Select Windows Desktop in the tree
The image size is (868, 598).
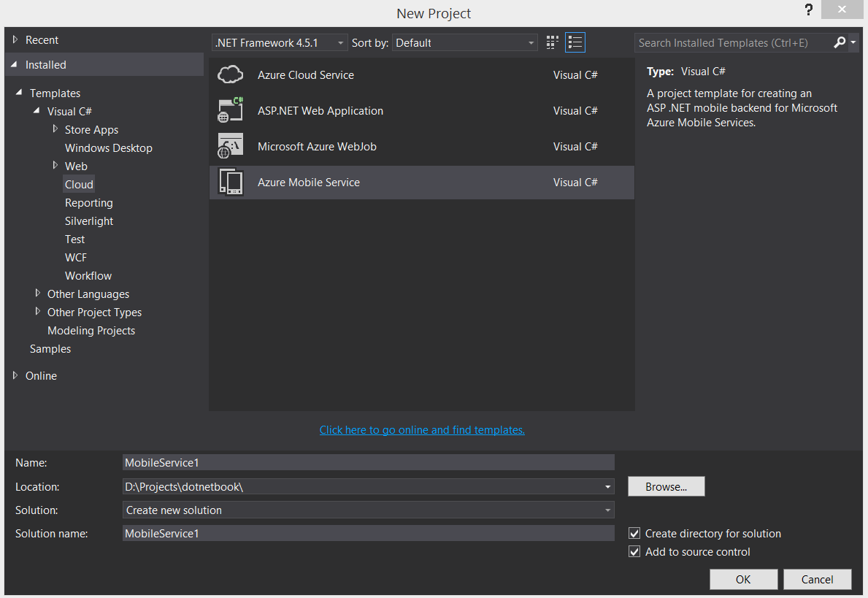[x=109, y=147]
